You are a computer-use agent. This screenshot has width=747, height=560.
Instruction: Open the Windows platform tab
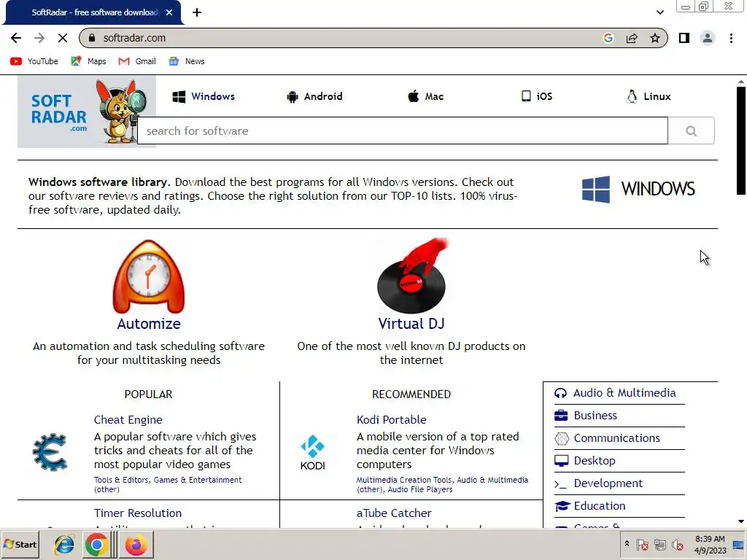pos(204,97)
